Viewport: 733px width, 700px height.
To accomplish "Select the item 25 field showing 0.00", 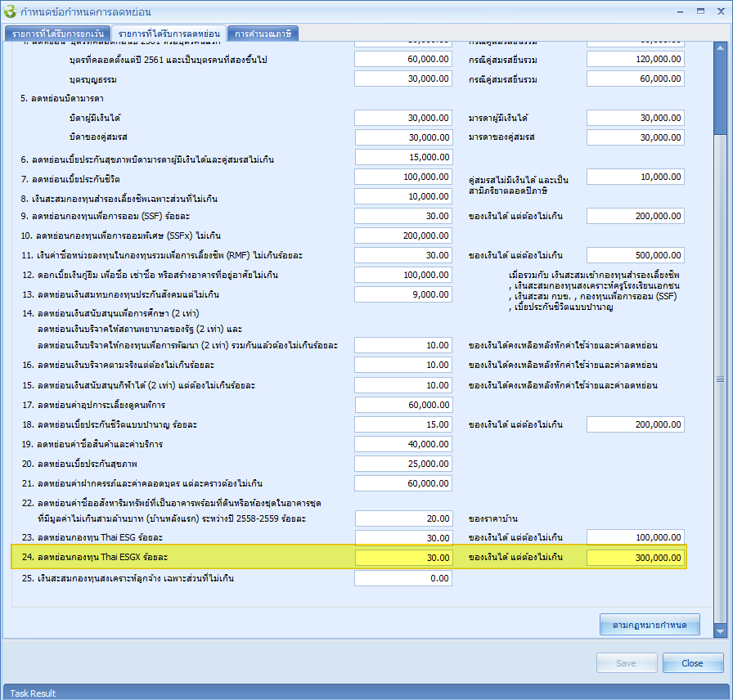I will click(x=404, y=578).
